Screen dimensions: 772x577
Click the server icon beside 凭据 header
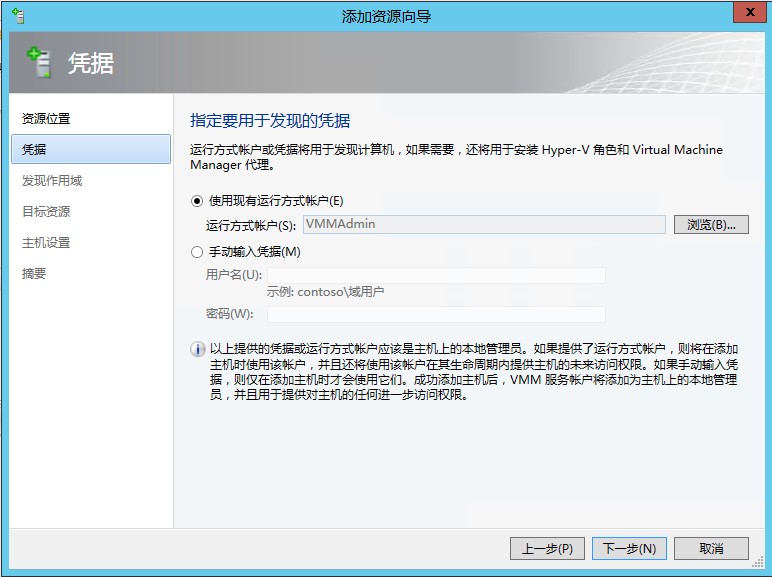(39, 62)
